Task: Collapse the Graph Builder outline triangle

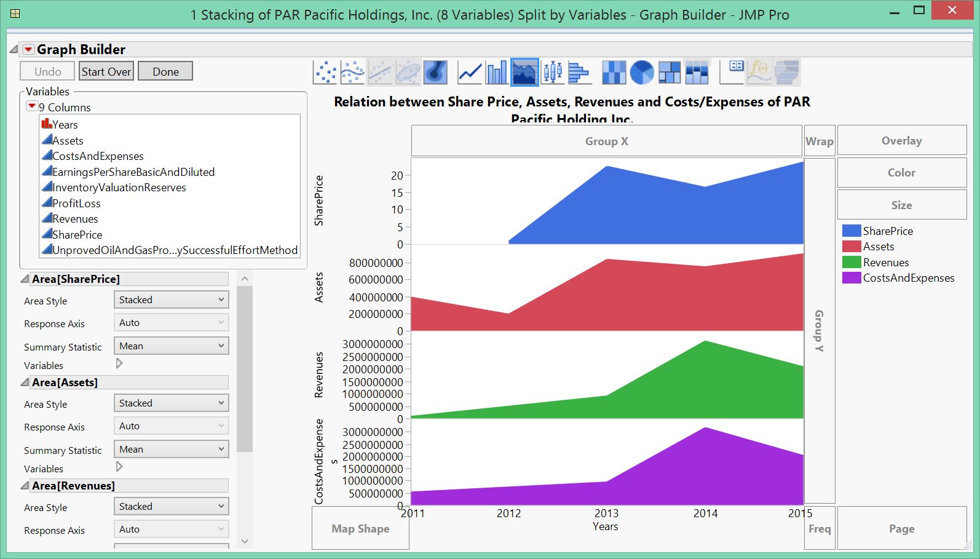Action: click(x=14, y=49)
